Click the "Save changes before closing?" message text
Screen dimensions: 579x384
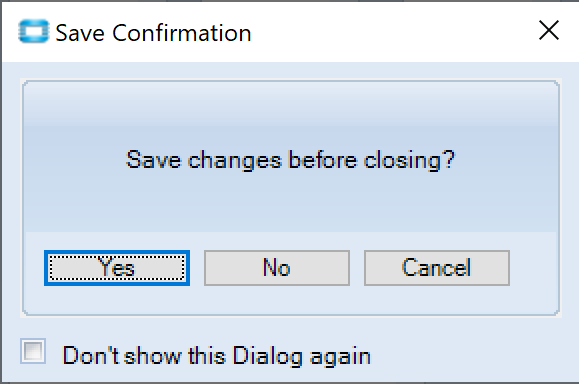[290, 160]
